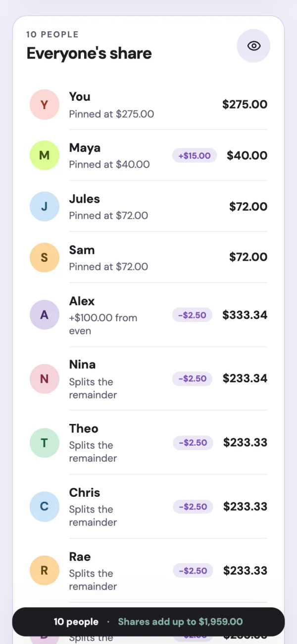Toggle the eye visibility button
This screenshot has width=297, height=644.
click(x=253, y=46)
